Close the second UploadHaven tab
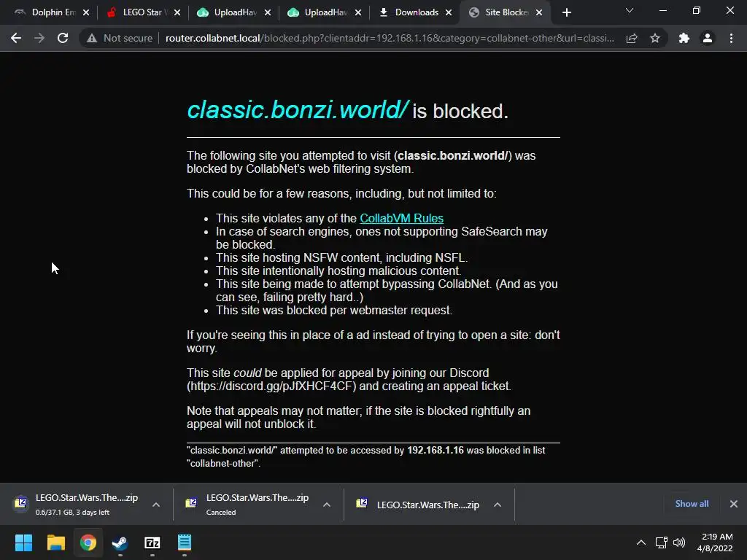 (358, 13)
